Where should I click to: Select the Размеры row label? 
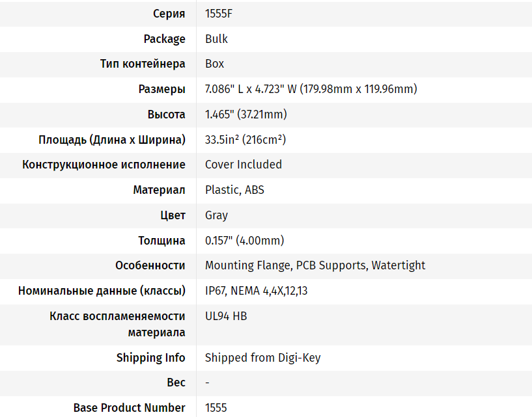click(x=162, y=90)
